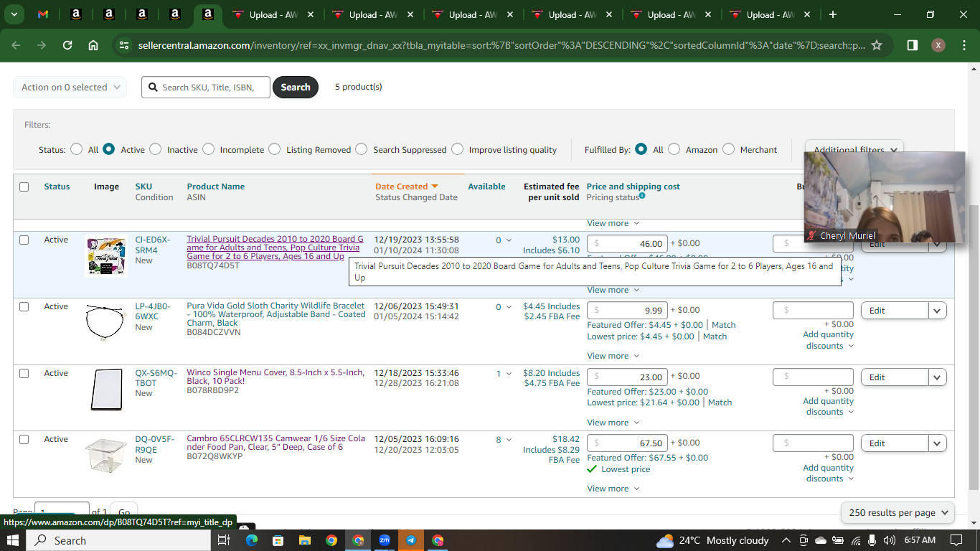
Task: Choose the Search Suppressed status filter
Action: 361,149
